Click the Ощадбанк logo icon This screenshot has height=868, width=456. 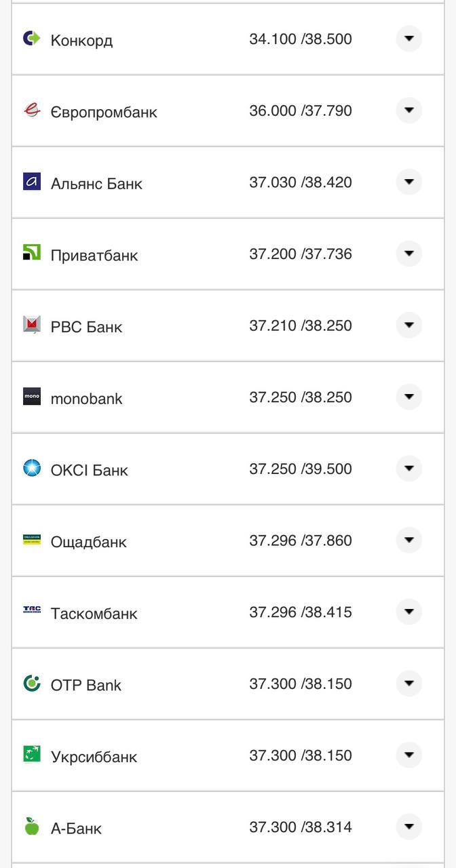32,540
